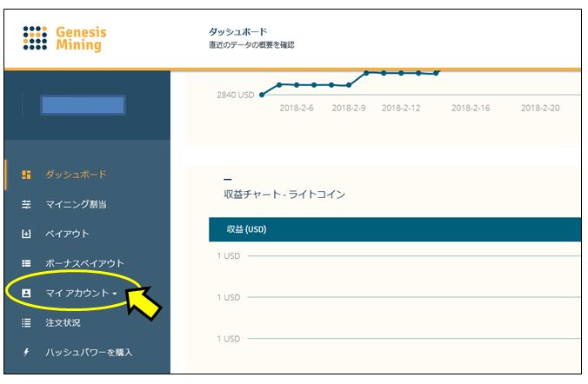This screenshot has height=384, width=588.
Task: Click the Genesis Mining logo text
Action: [81, 38]
